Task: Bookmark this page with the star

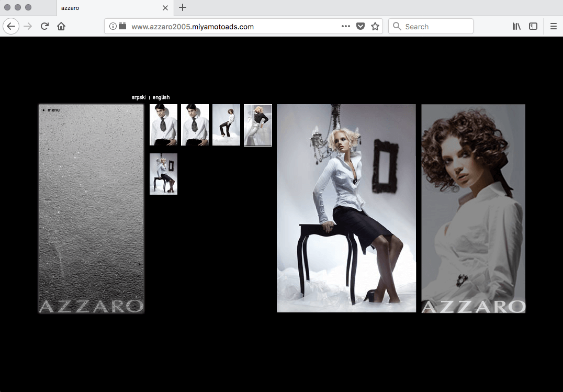Action: click(375, 26)
